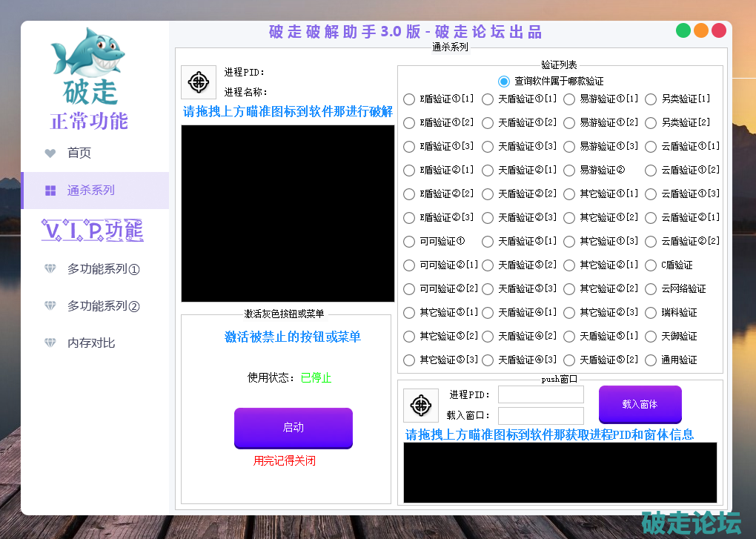Click the diamond icon beside 内存对比

pos(50,343)
